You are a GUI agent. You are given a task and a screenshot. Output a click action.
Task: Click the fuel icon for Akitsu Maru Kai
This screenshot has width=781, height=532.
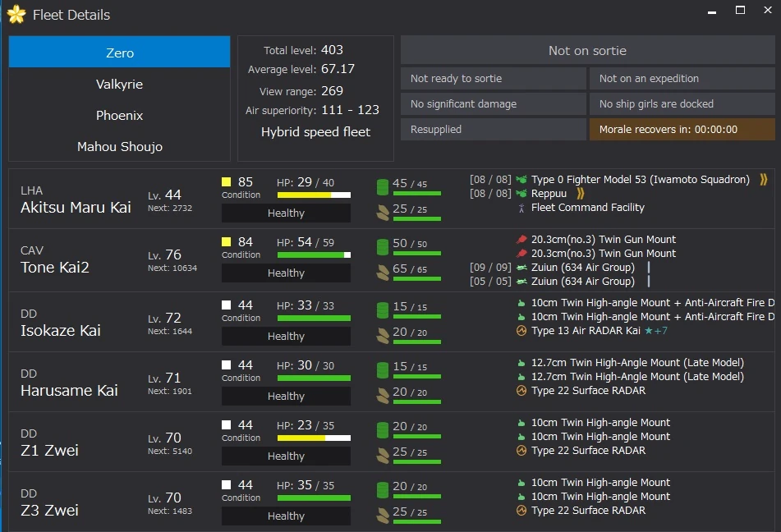[x=383, y=186]
